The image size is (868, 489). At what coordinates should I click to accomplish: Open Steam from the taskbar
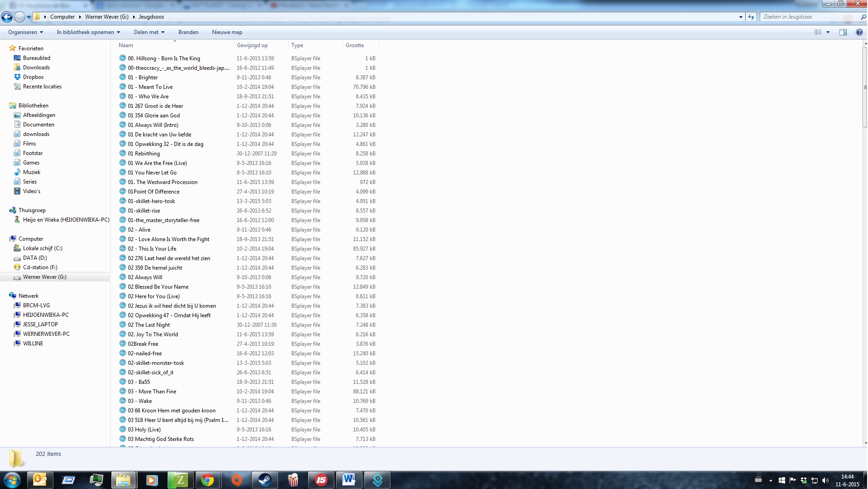(x=265, y=480)
